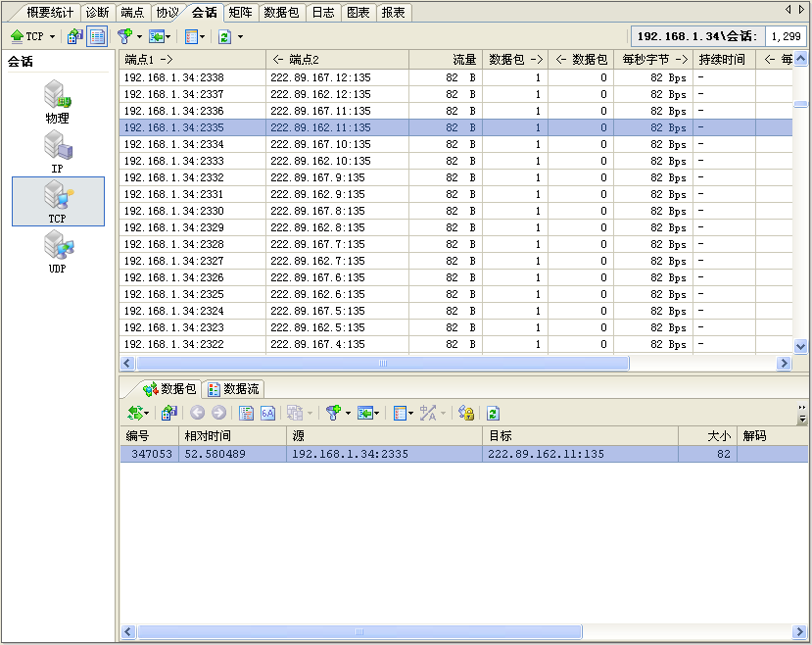Switch to the 数据流 tab

tap(234, 389)
